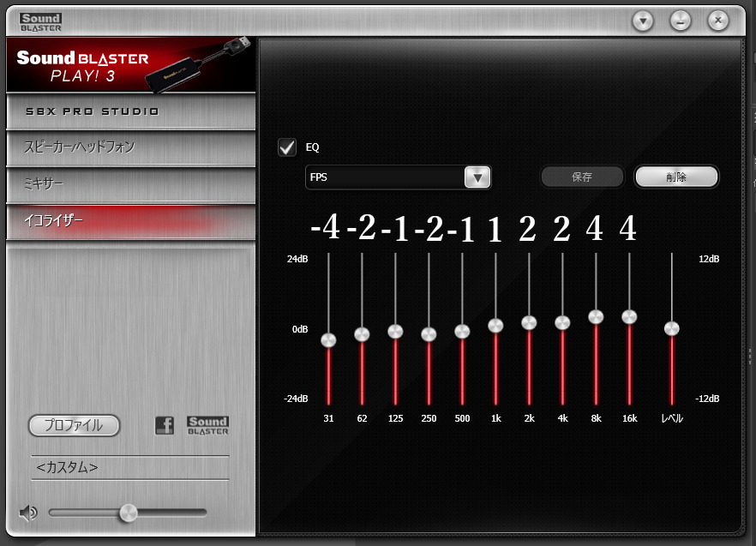The width and height of the screenshot is (756, 546).
Task: Click the 125 Hz band slider knob
Action: pos(395,332)
